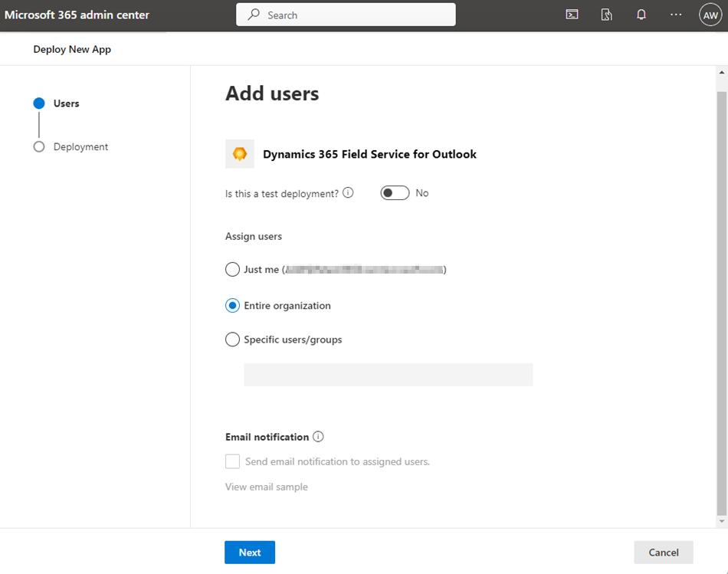
Task: Open the AW account avatar
Action: coord(710,15)
